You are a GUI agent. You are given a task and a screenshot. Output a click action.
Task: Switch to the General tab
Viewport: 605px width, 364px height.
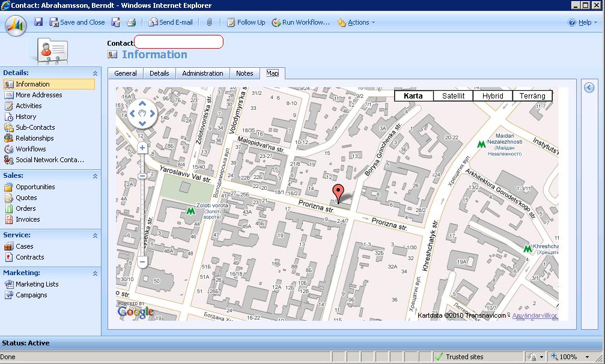(x=126, y=73)
